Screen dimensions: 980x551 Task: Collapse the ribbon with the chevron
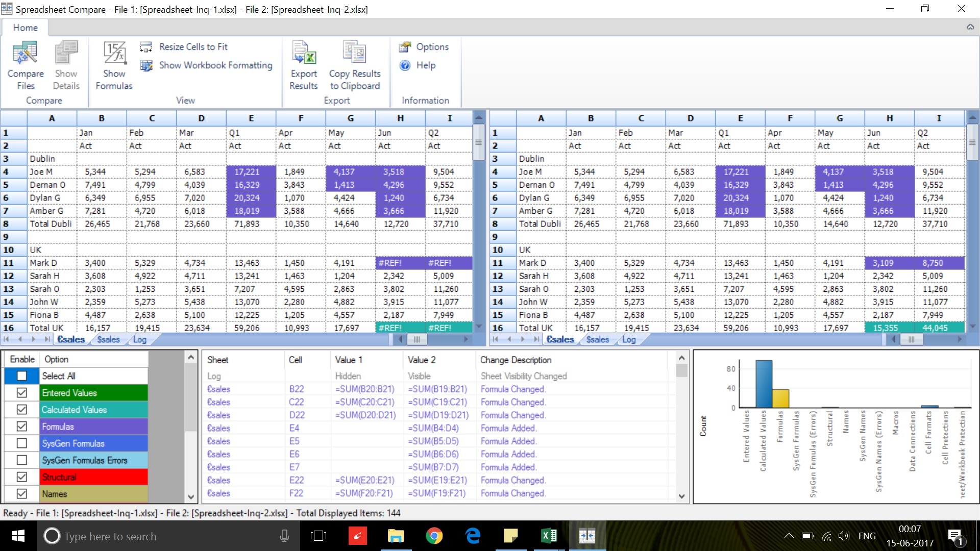tap(970, 27)
